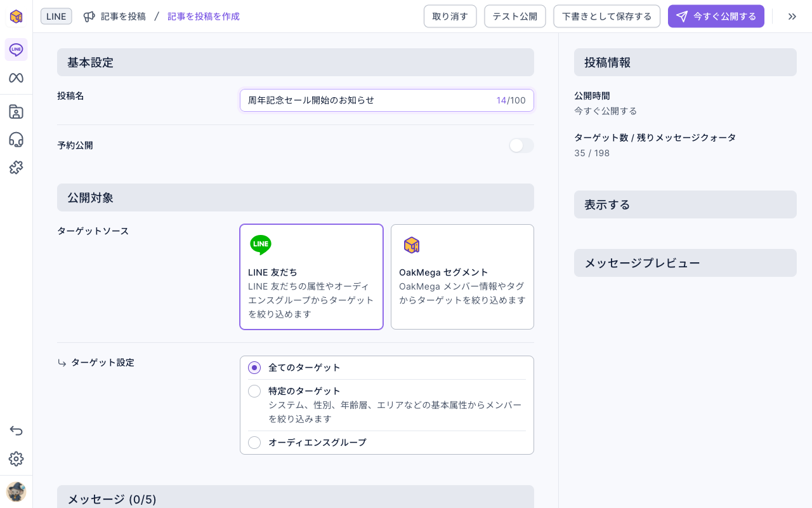Click the 表示する section header
812x508 pixels.
pos(685,204)
